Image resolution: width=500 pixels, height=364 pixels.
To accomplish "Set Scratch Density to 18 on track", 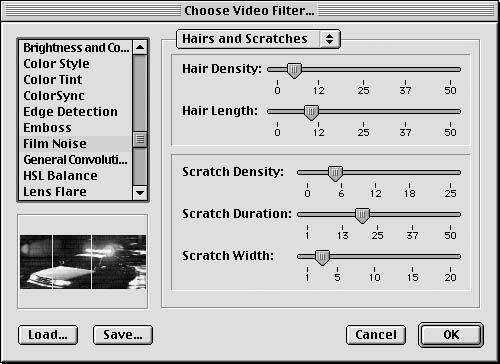I will tap(409, 173).
